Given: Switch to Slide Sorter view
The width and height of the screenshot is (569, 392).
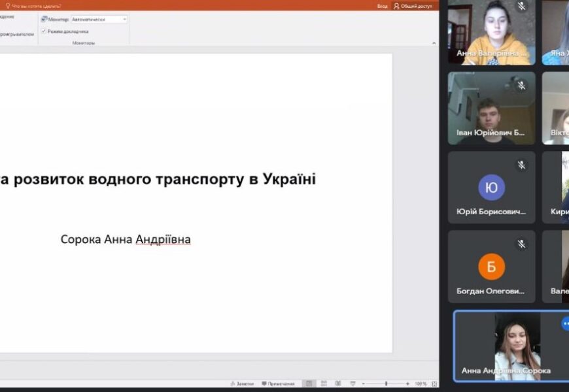Looking at the screenshot, I should click(324, 384).
